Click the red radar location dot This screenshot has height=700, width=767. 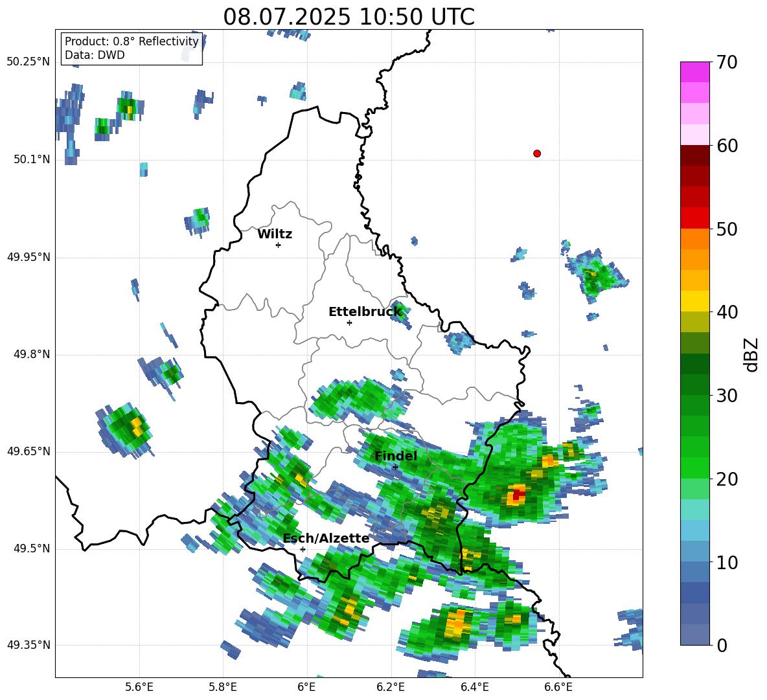coord(537,153)
